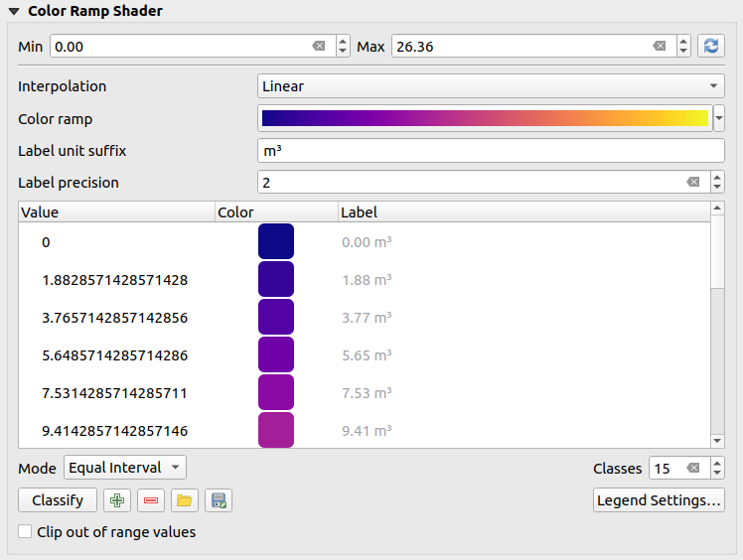The width and height of the screenshot is (743, 560).
Task: Click the Label unit suffix input field
Action: (x=491, y=151)
